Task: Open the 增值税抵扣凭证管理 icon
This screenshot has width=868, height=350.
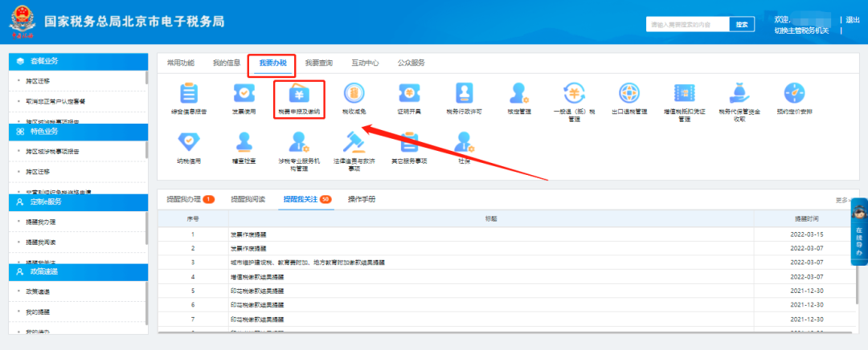Action: click(684, 93)
